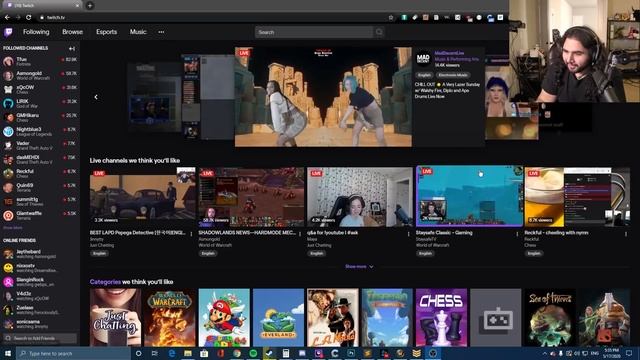The image size is (640, 360).
Task: Click English tag under Shadowlands News stream
Action: [208, 253]
